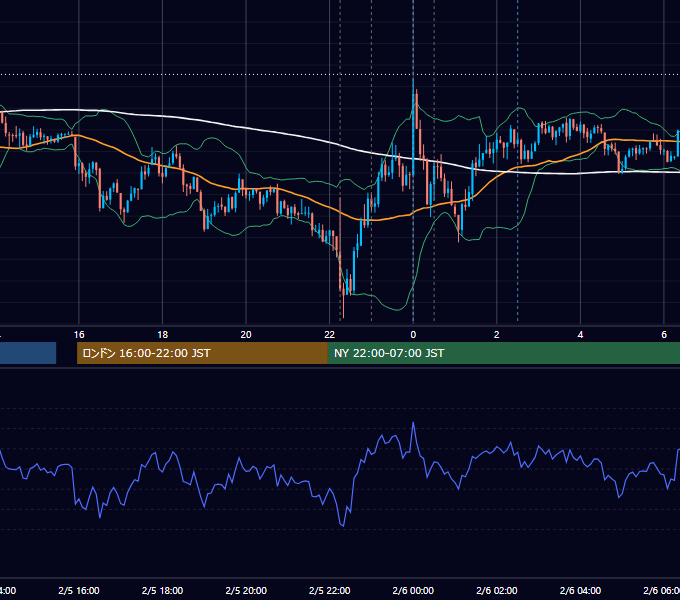Click the blue dashed vertical line past 2:00
Image resolution: width=680 pixels, height=600 pixels.
[x=517, y=160]
